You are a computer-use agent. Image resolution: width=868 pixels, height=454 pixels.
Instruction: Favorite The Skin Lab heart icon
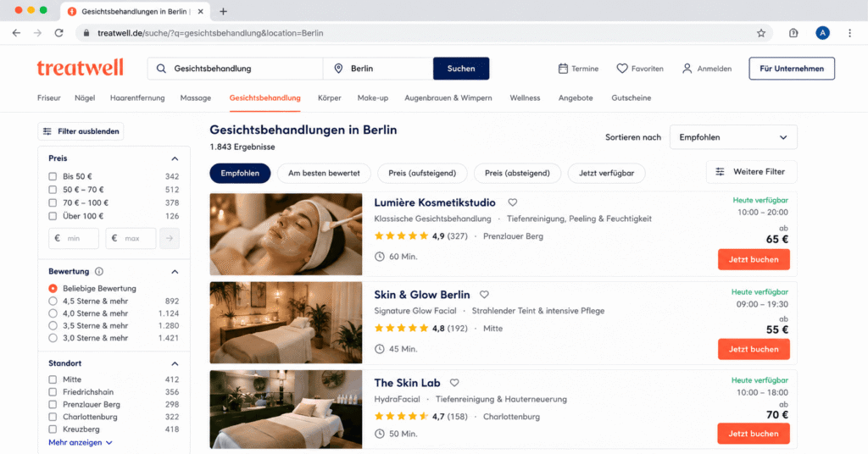point(454,383)
